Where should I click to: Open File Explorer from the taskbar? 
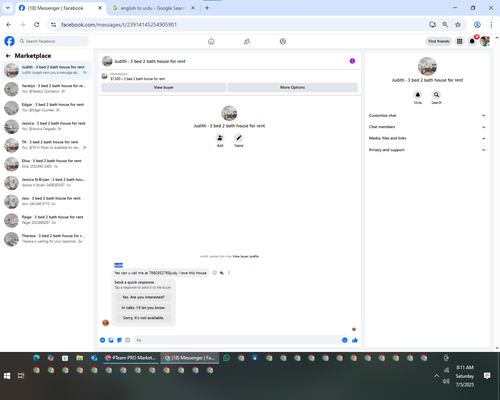tap(79, 358)
